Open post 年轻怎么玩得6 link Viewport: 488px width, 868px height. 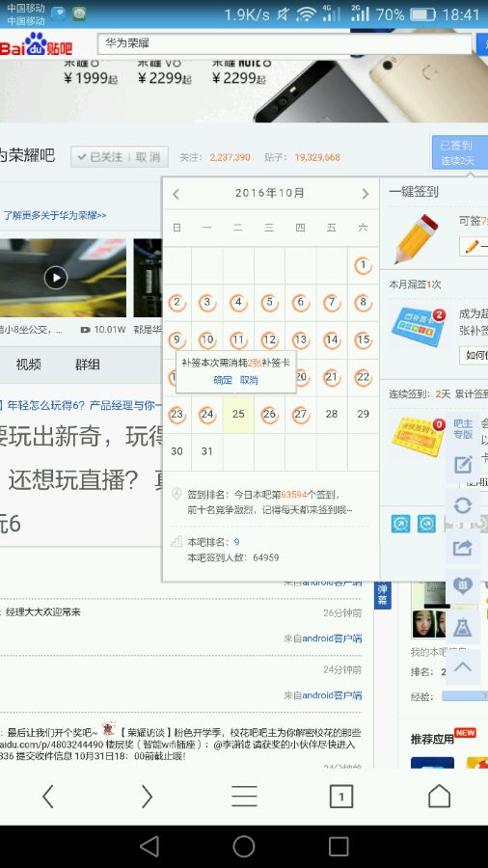(x=83, y=405)
